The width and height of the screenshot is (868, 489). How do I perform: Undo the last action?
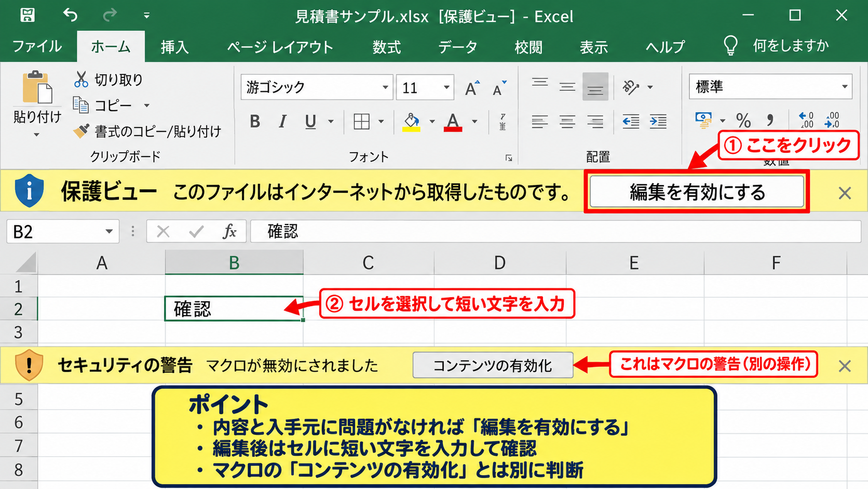70,15
